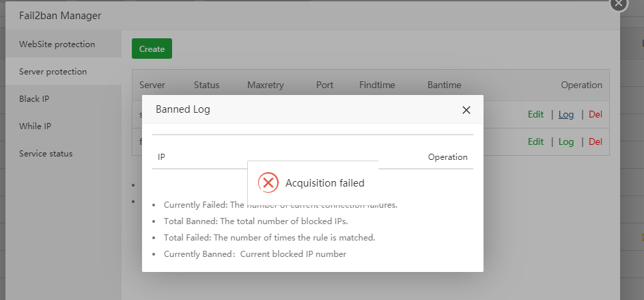644x300 pixels.
Task: Click the Bantime column header
Action: click(x=444, y=85)
